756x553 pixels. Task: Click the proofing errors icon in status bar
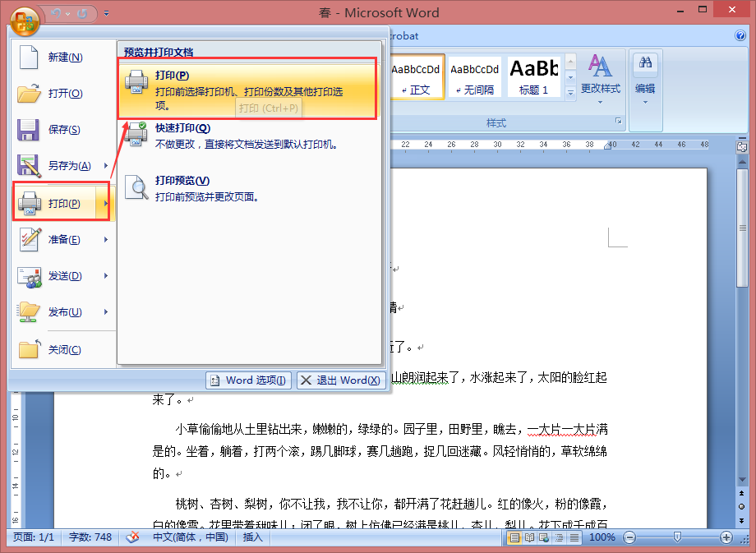(132, 537)
